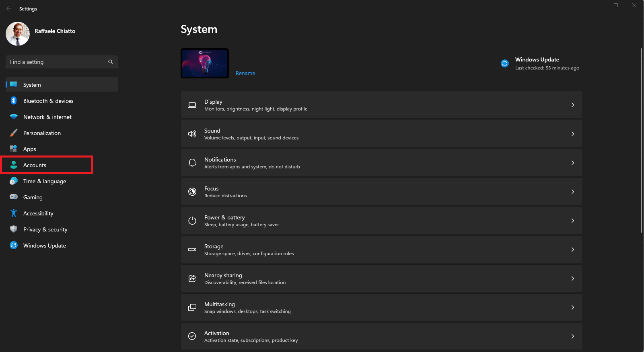Screen dimensions: 644x352
Task: Click the Privacy & security shield icon
Action: click(14, 229)
